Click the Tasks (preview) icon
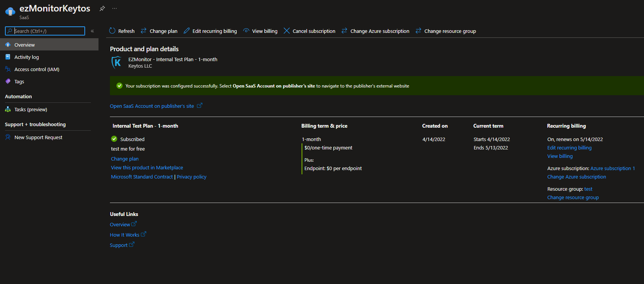The image size is (644, 284). (x=8, y=109)
